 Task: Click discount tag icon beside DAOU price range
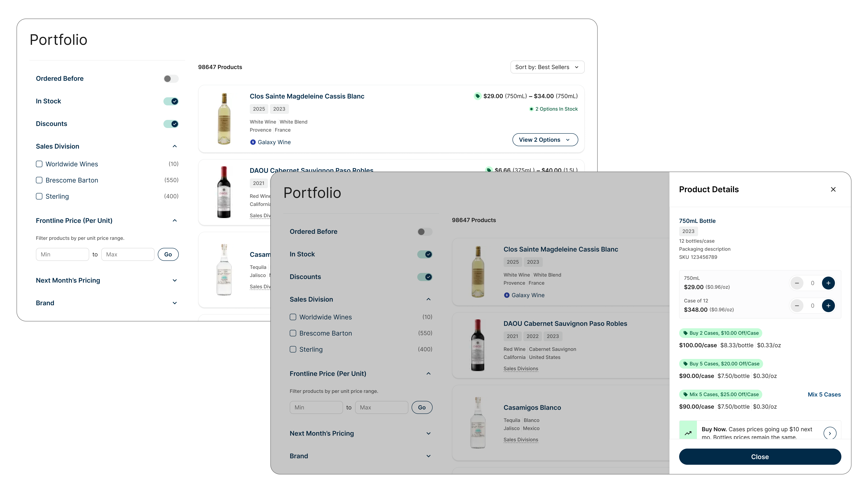click(489, 170)
